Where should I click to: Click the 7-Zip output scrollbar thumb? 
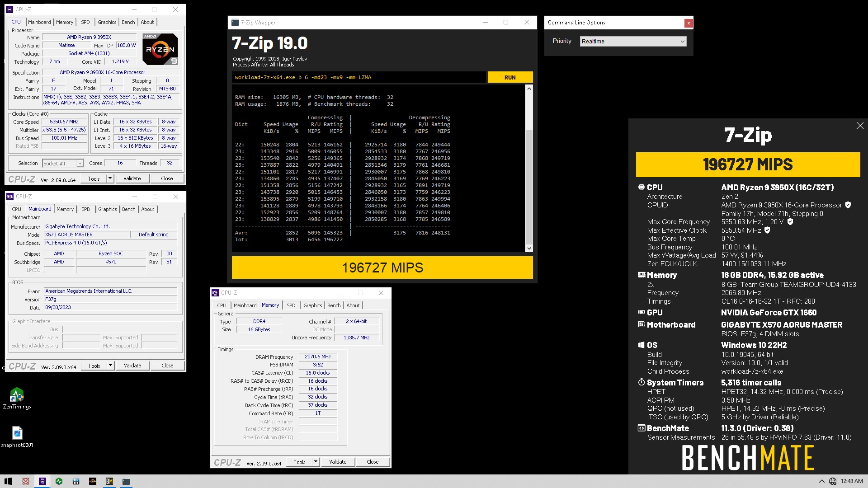point(529,187)
